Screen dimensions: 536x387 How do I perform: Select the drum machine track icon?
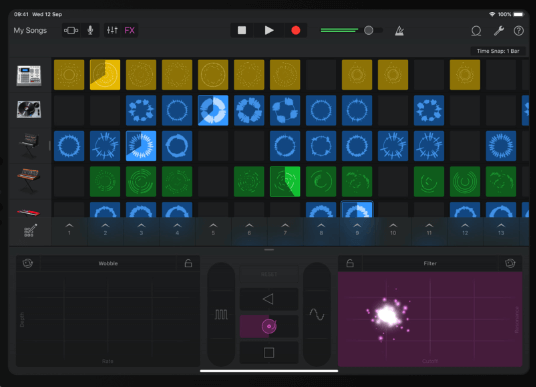[29, 75]
